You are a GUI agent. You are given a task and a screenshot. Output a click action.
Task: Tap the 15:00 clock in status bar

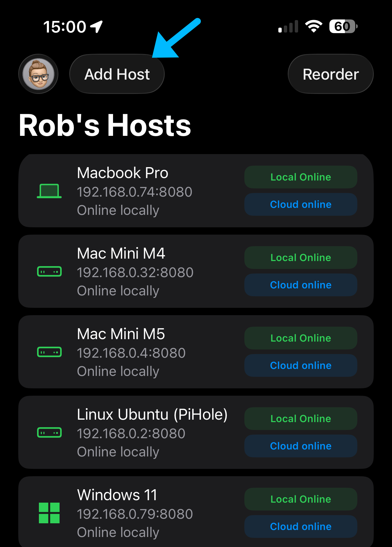click(x=65, y=27)
